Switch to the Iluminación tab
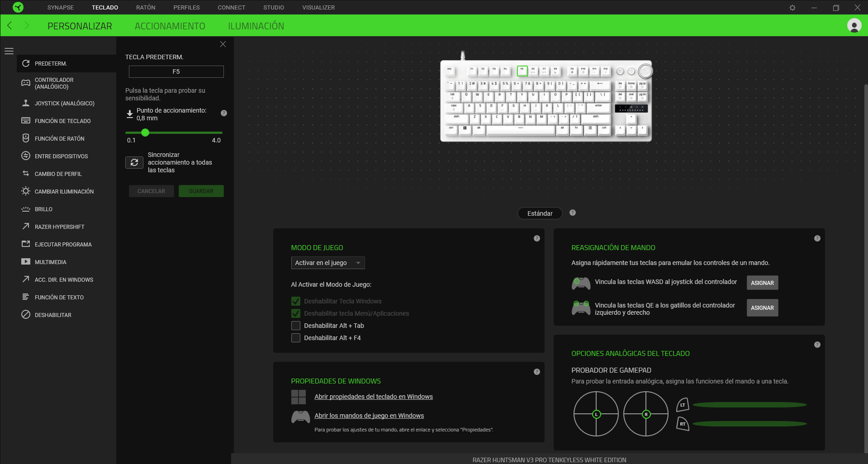This screenshot has height=464, width=868. point(256,26)
